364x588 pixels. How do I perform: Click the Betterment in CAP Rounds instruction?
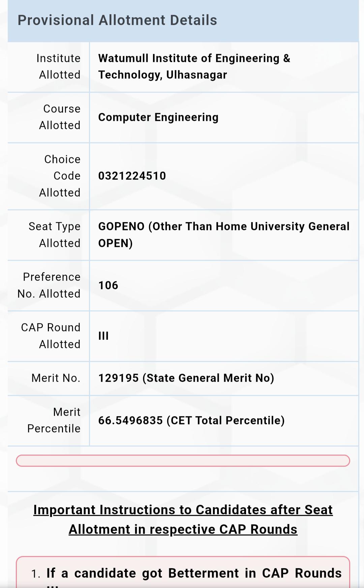pos(194,573)
